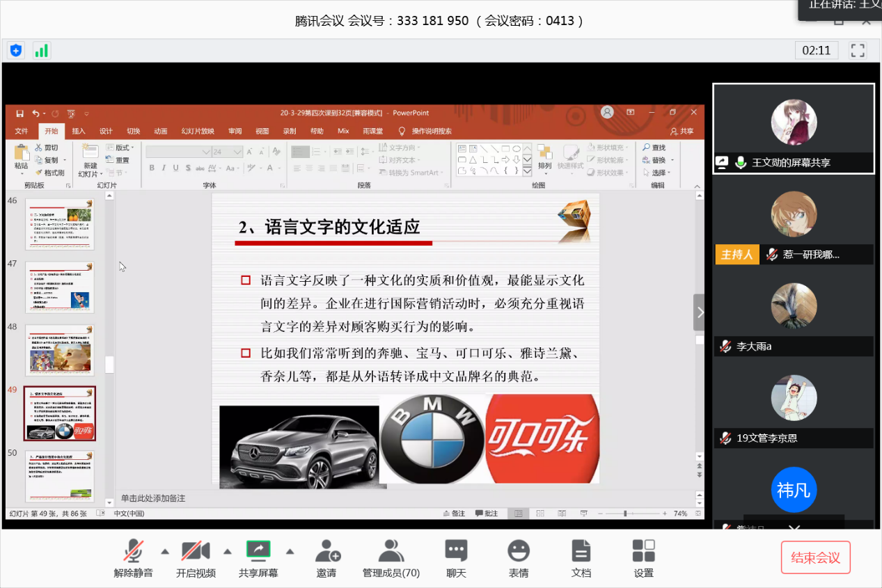The height and width of the screenshot is (588, 882).
Task: Expand video options arrow beside camera
Action: click(227, 552)
